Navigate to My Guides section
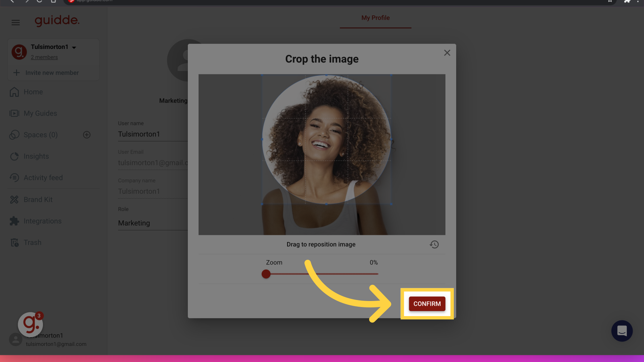 (x=40, y=113)
